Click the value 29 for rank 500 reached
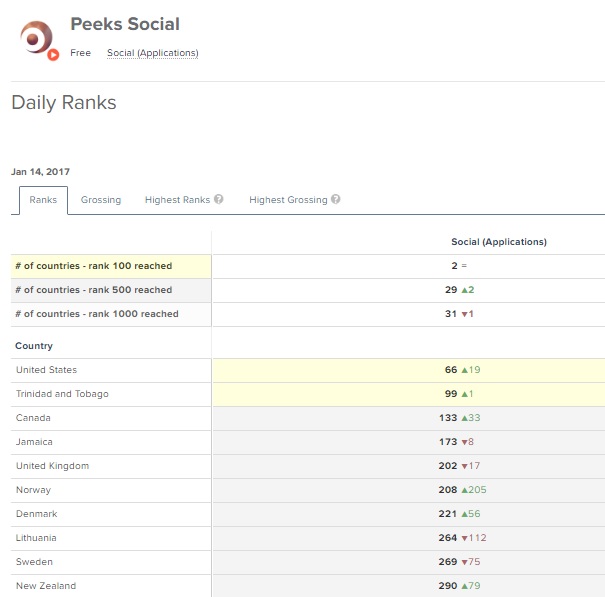Screen dimensions: 605x597 point(451,290)
